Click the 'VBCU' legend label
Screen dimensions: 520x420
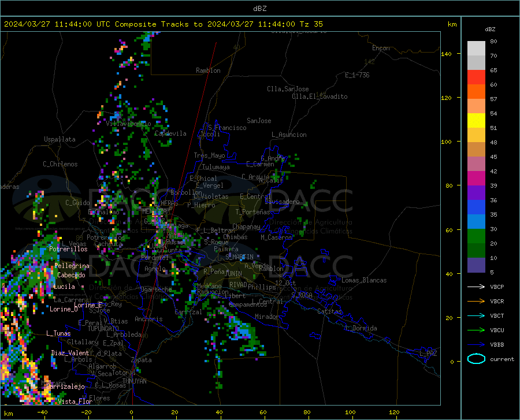(x=497, y=330)
